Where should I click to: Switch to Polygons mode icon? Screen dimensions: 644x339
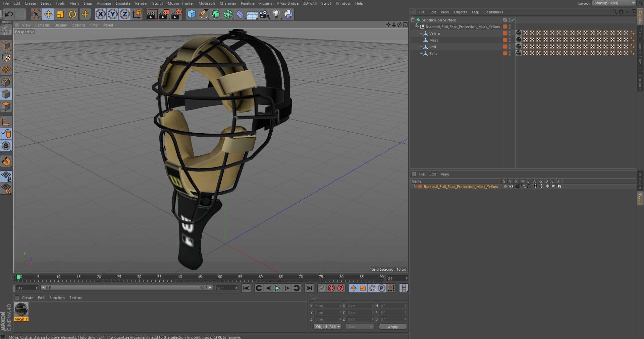pyautogui.click(x=6, y=106)
